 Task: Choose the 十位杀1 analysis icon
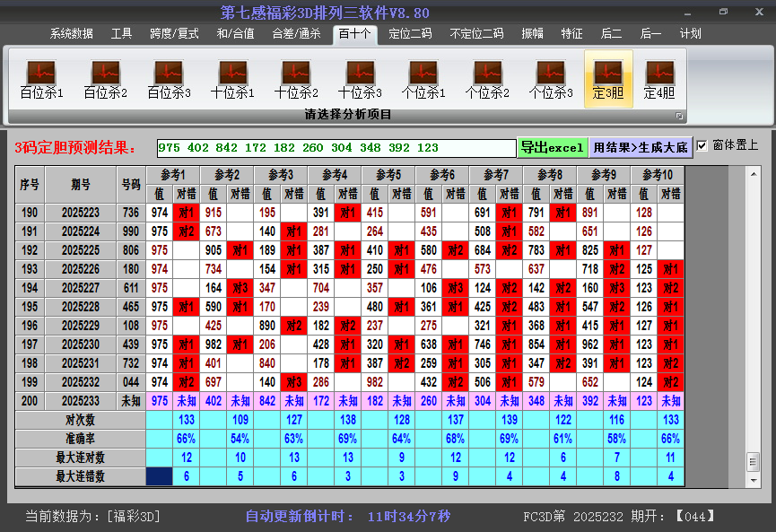(232, 79)
